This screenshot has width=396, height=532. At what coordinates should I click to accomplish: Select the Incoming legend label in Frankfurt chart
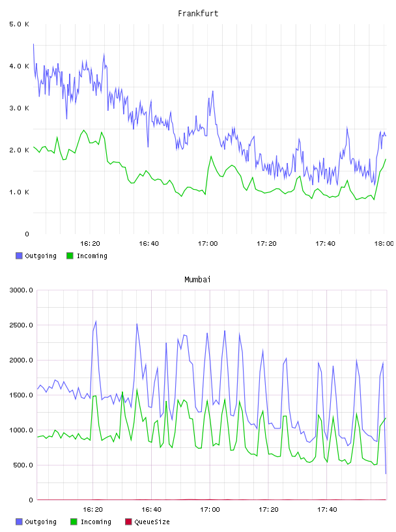point(92,256)
